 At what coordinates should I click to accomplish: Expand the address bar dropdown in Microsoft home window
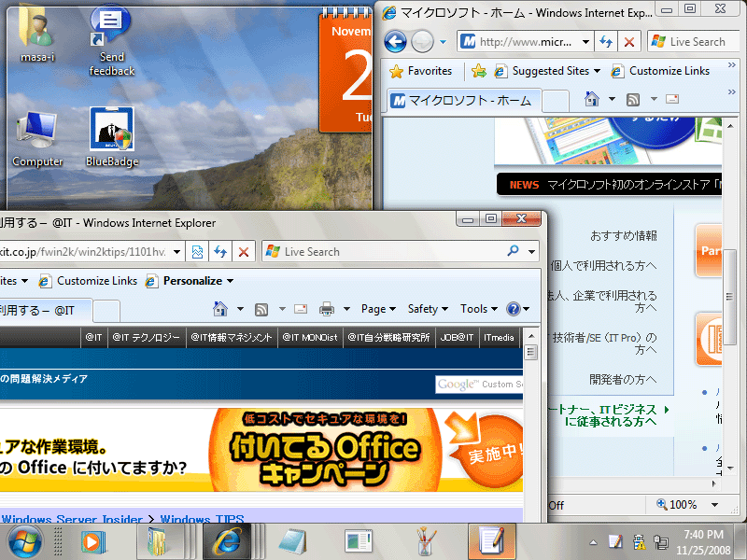[x=586, y=42]
